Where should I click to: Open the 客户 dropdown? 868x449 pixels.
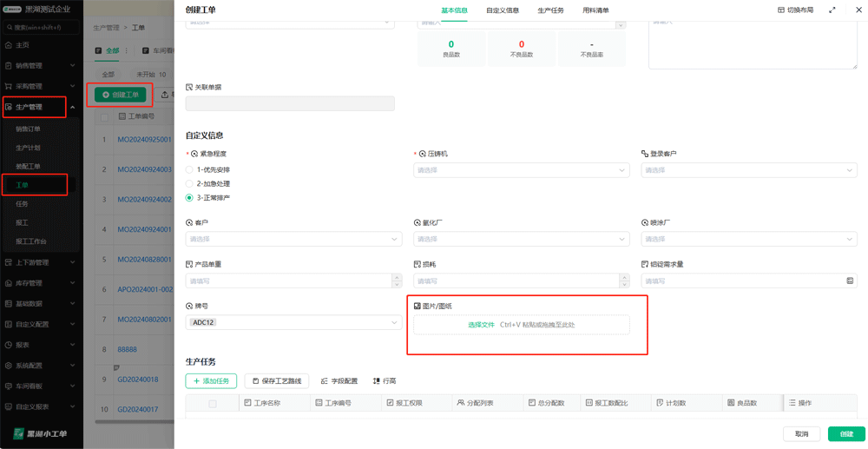[x=293, y=239]
